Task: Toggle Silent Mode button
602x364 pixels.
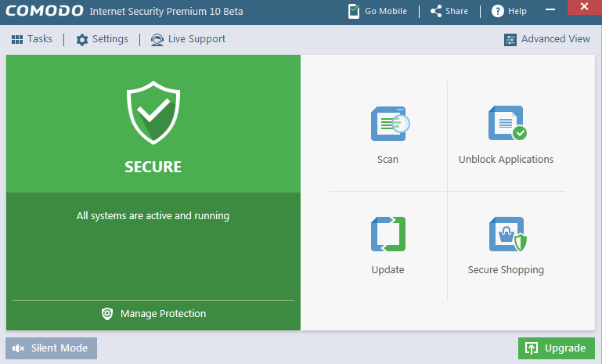Action: point(51,348)
